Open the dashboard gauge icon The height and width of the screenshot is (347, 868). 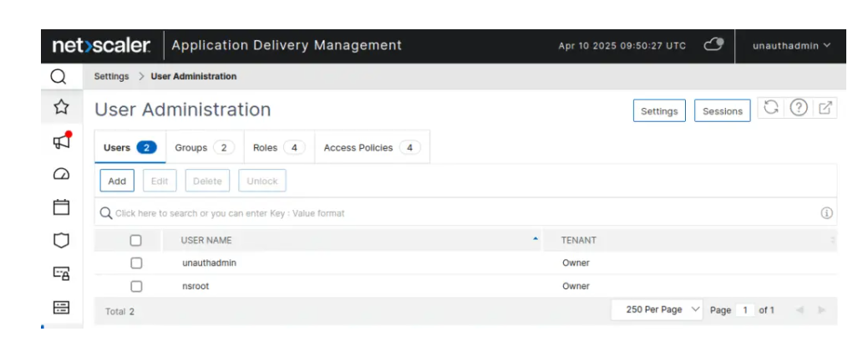coord(61,174)
